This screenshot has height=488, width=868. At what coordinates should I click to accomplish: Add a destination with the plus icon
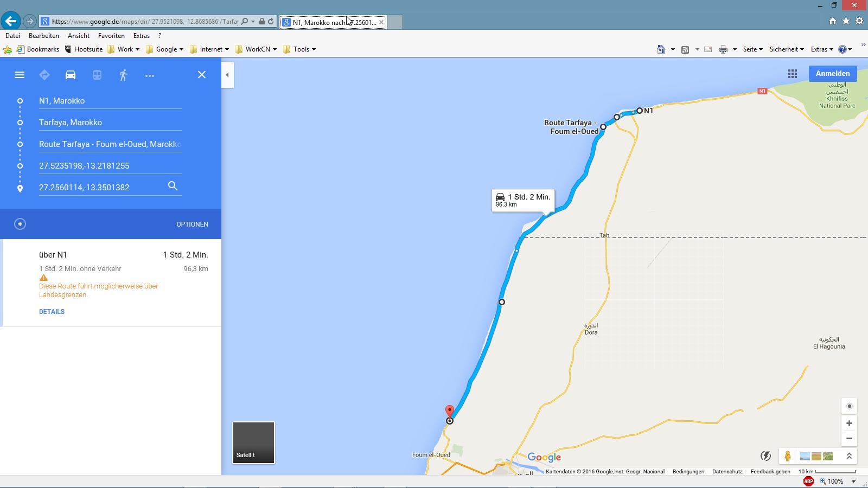(20, 224)
